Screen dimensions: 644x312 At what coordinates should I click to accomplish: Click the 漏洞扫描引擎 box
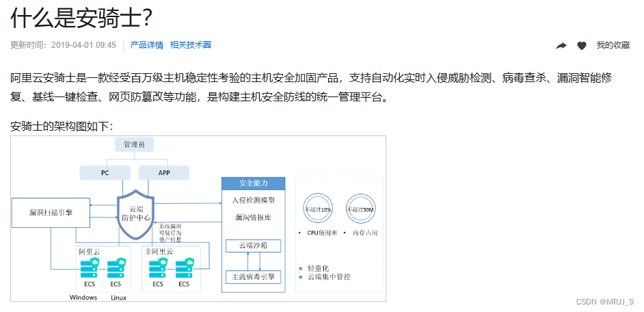tap(51, 213)
